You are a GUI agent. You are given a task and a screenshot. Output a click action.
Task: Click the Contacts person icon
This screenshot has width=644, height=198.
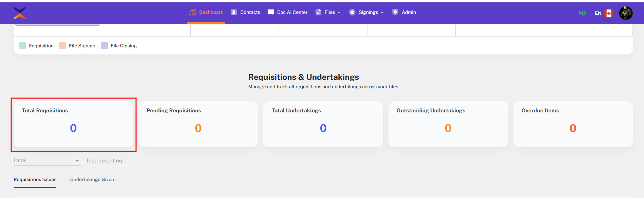(234, 12)
